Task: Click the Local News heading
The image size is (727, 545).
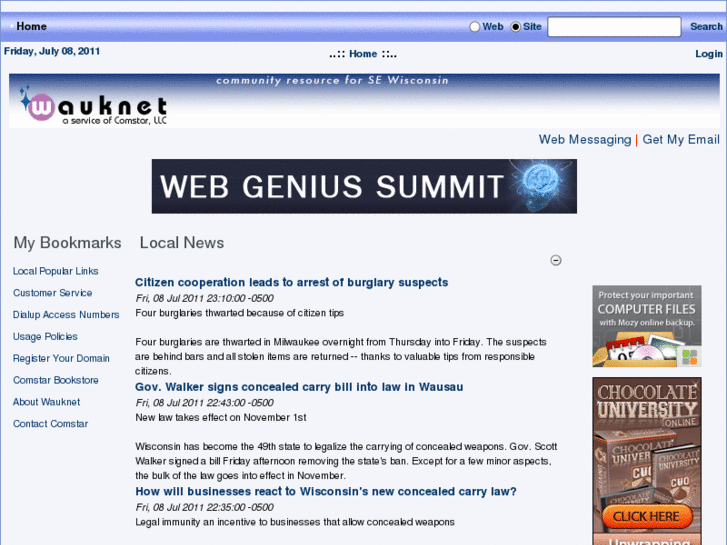Action: coord(182,243)
